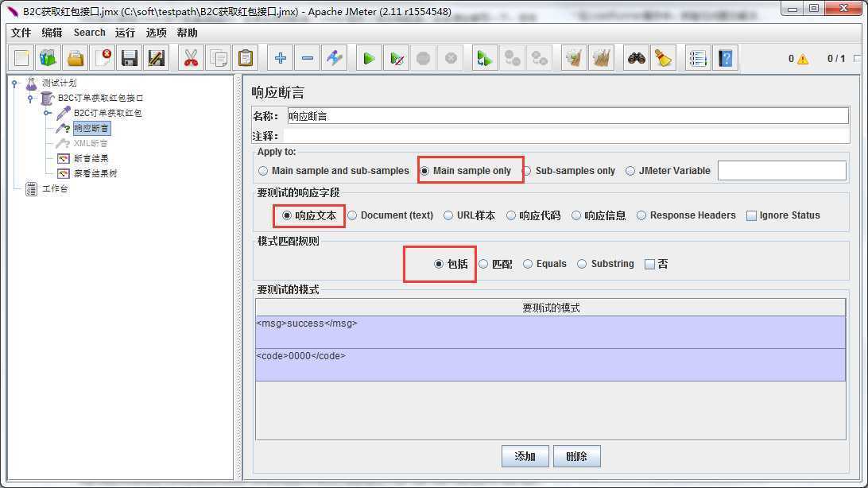
Task: Click the Clear results broom icon
Action: pos(574,57)
